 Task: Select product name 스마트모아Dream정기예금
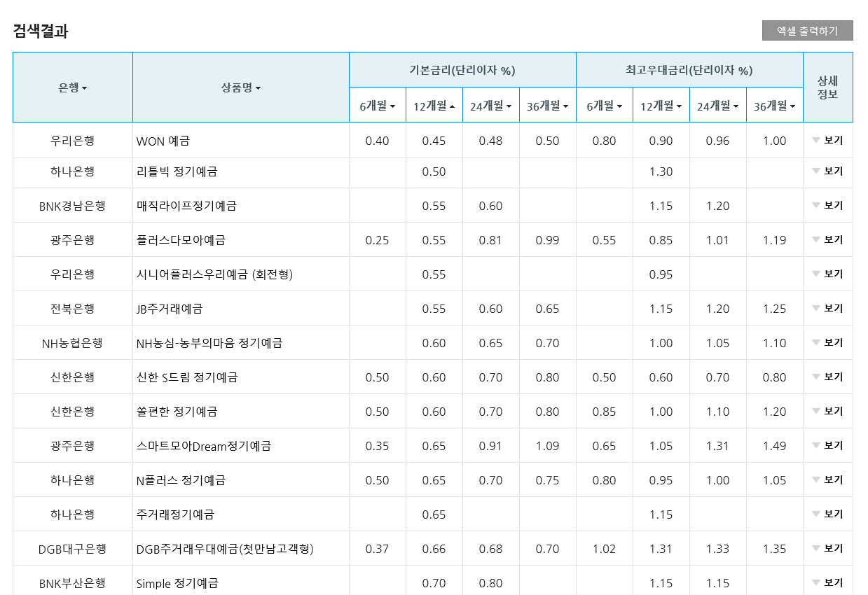pyautogui.click(x=204, y=446)
